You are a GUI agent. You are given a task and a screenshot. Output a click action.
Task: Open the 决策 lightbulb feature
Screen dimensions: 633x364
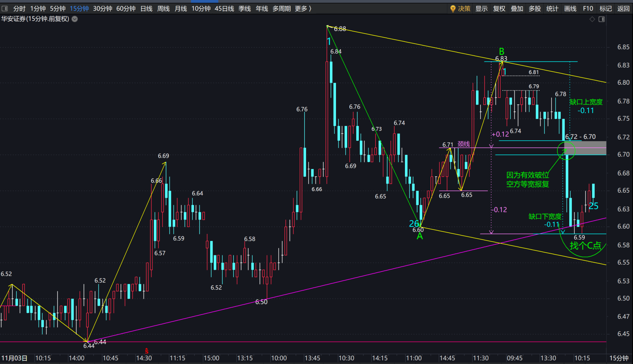[x=460, y=9]
